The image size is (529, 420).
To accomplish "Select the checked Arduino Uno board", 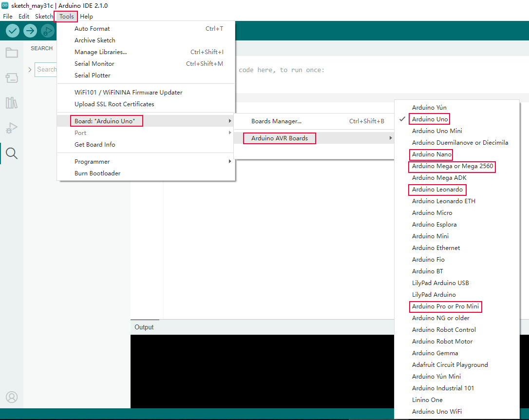I will (x=457, y=119).
